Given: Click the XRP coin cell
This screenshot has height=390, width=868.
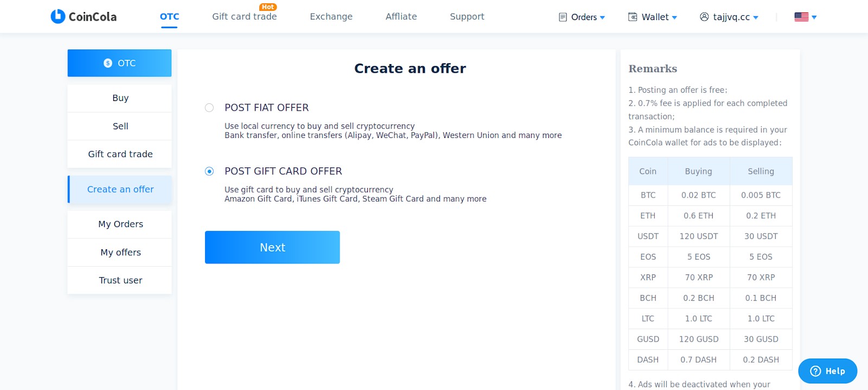Looking at the screenshot, I should pos(648,278).
